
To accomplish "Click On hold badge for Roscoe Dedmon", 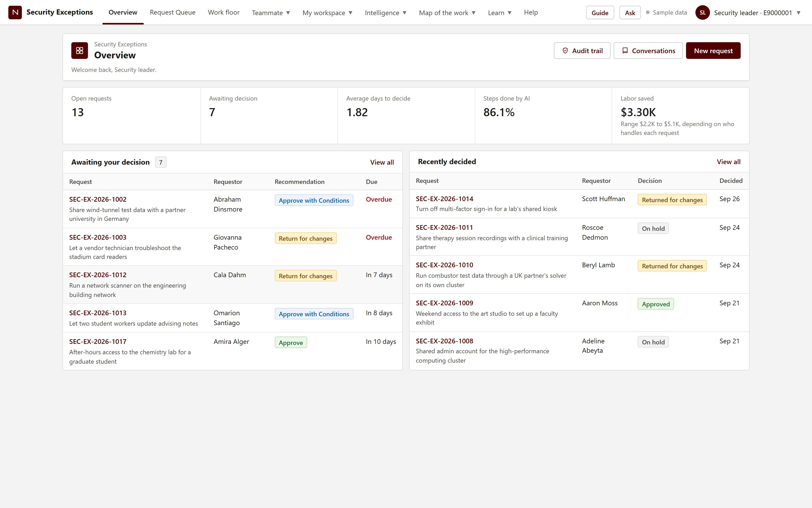I will pos(653,228).
